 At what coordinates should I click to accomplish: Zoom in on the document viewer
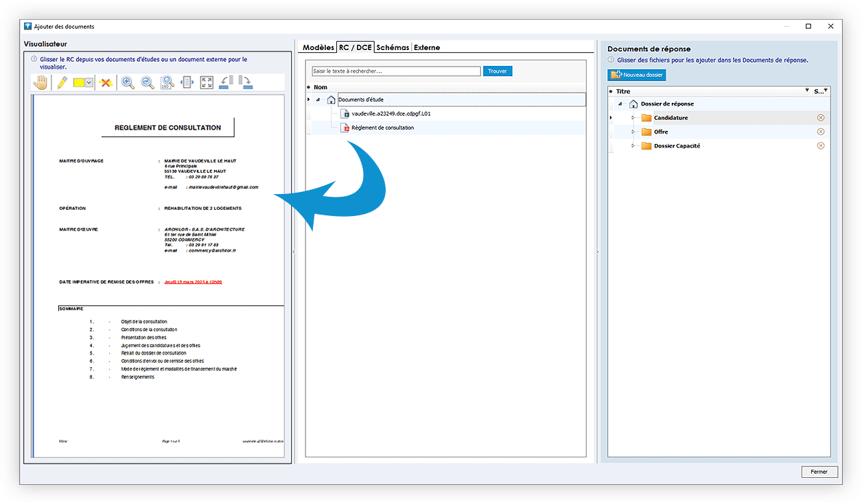click(128, 82)
